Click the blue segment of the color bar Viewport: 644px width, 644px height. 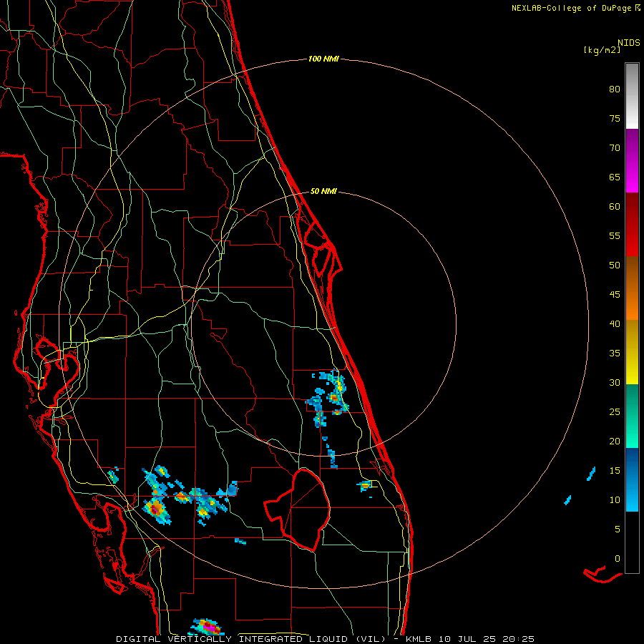coord(632,479)
